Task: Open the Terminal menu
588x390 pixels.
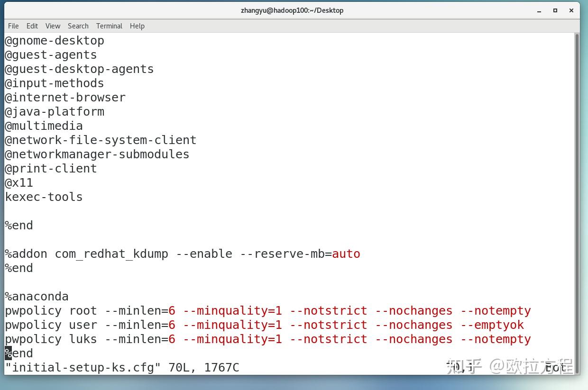Action: (109, 26)
